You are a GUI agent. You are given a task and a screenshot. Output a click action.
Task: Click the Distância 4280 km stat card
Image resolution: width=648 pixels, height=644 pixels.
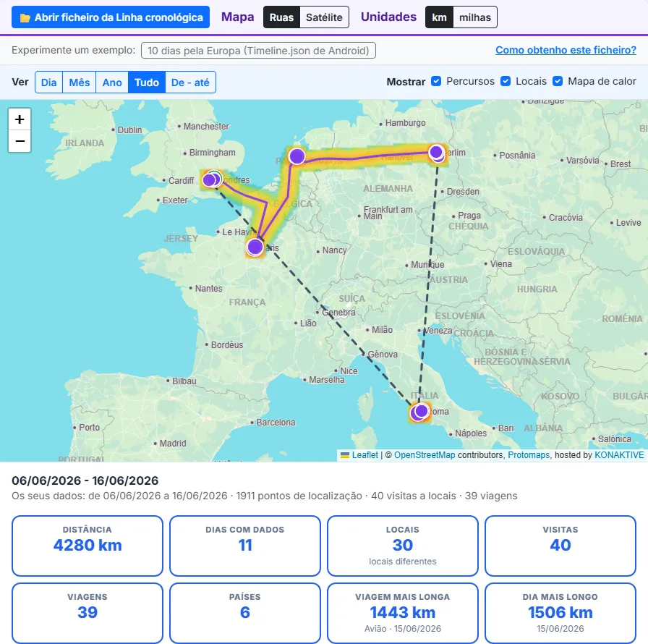[88, 546]
